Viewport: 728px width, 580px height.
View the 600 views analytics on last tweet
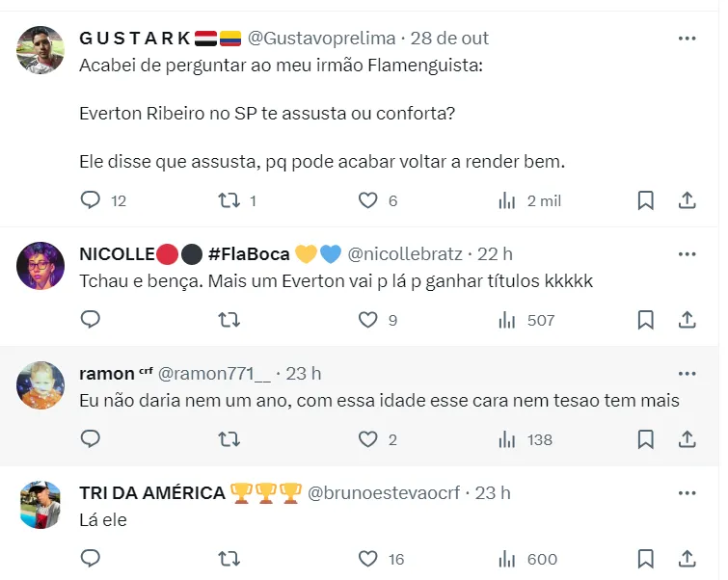[507, 559]
